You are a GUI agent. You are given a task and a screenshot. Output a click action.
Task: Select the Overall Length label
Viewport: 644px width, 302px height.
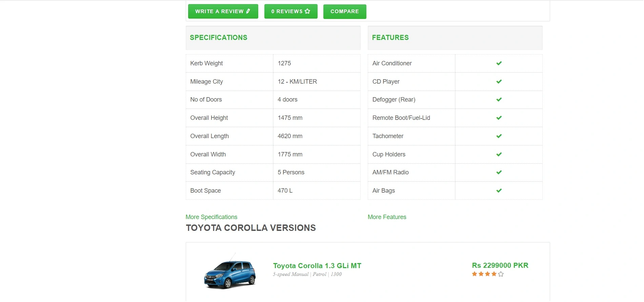click(209, 136)
